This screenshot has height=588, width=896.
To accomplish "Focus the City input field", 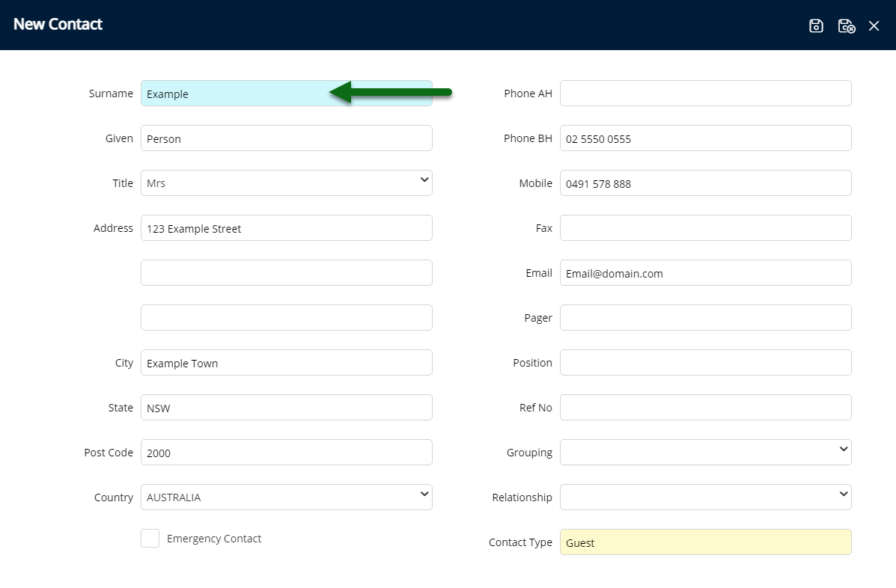I will (x=286, y=363).
